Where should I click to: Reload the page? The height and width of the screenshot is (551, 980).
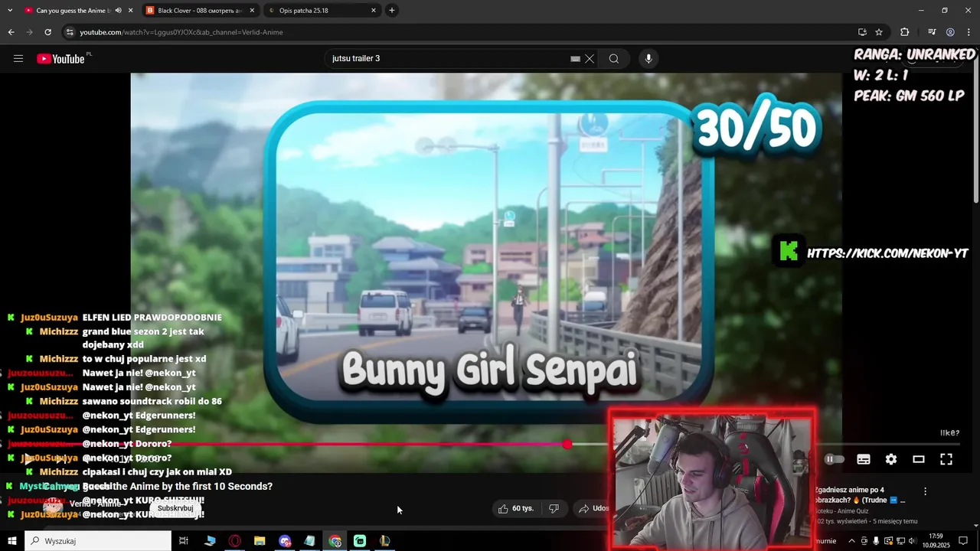47,32
